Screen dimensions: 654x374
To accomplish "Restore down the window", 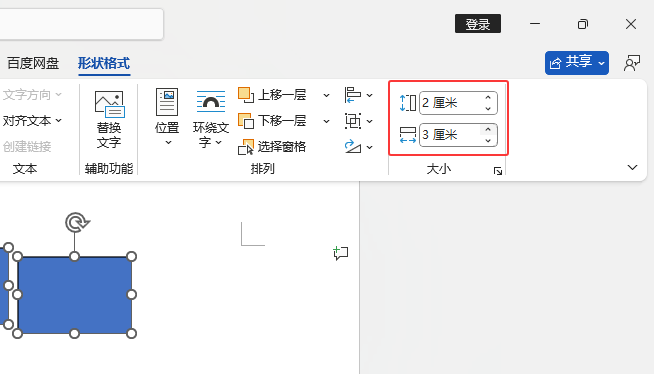I will tap(583, 24).
